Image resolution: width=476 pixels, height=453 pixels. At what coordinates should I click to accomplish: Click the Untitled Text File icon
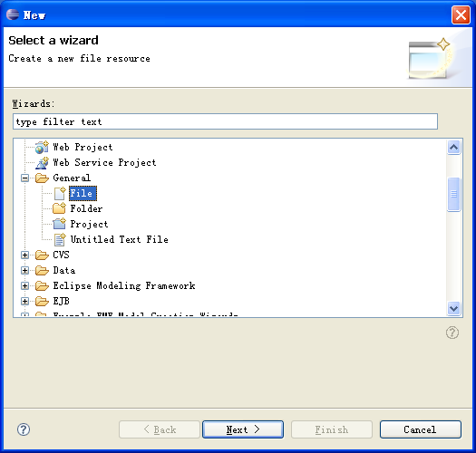(60, 240)
